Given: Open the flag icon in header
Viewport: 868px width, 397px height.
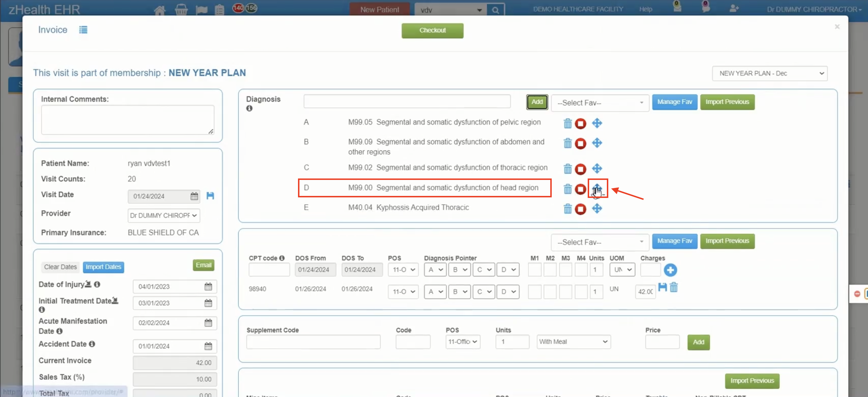Looking at the screenshot, I should (x=201, y=10).
